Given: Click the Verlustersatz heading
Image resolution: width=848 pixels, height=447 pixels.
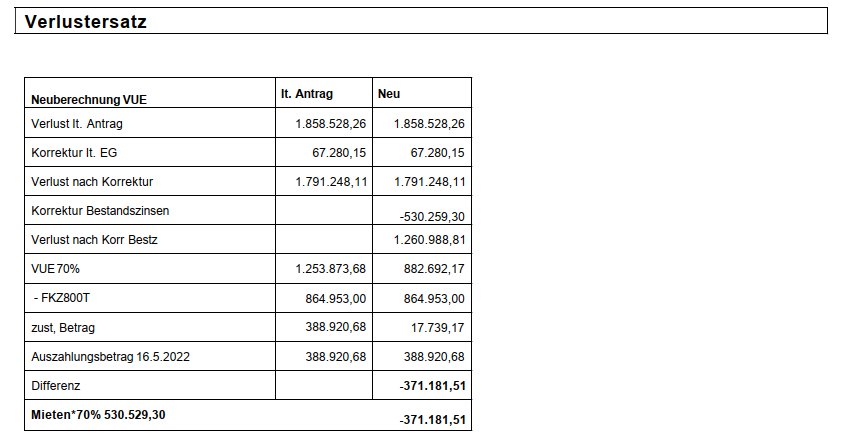Looking at the screenshot, I should coord(86,22).
